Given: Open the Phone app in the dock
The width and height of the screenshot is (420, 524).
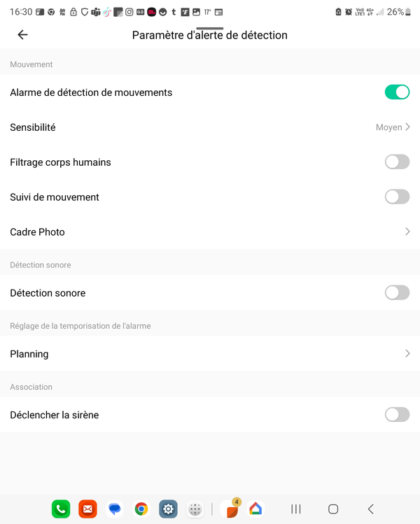Looking at the screenshot, I should tap(61, 509).
